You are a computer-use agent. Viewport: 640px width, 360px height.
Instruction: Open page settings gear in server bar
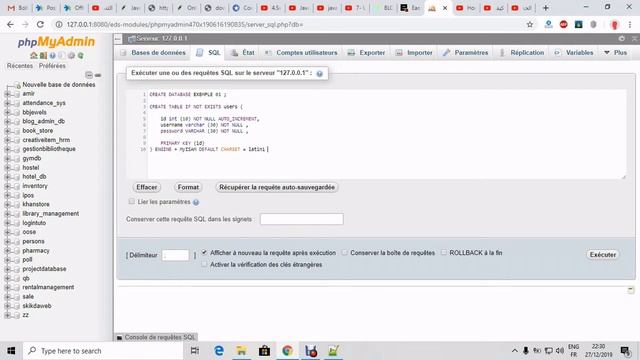click(622, 38)
